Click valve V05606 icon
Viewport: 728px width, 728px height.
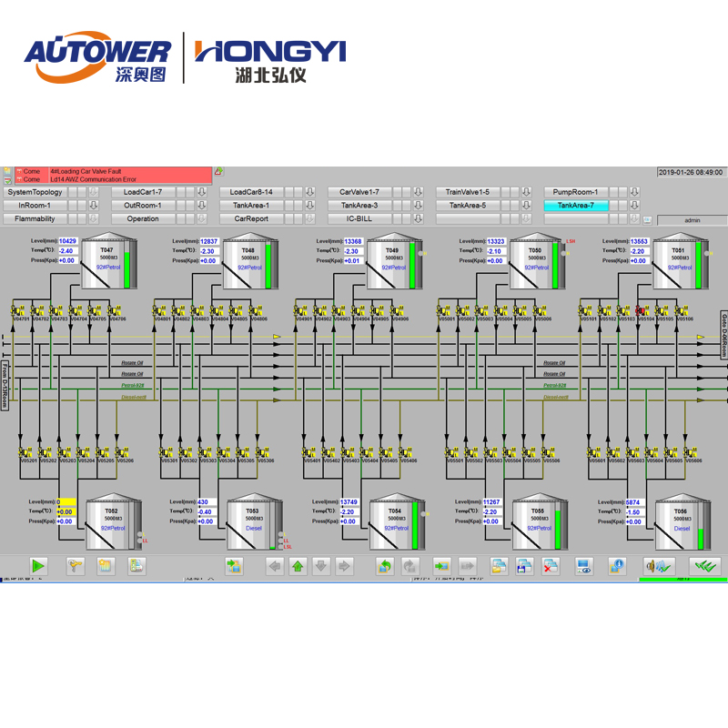690,451
